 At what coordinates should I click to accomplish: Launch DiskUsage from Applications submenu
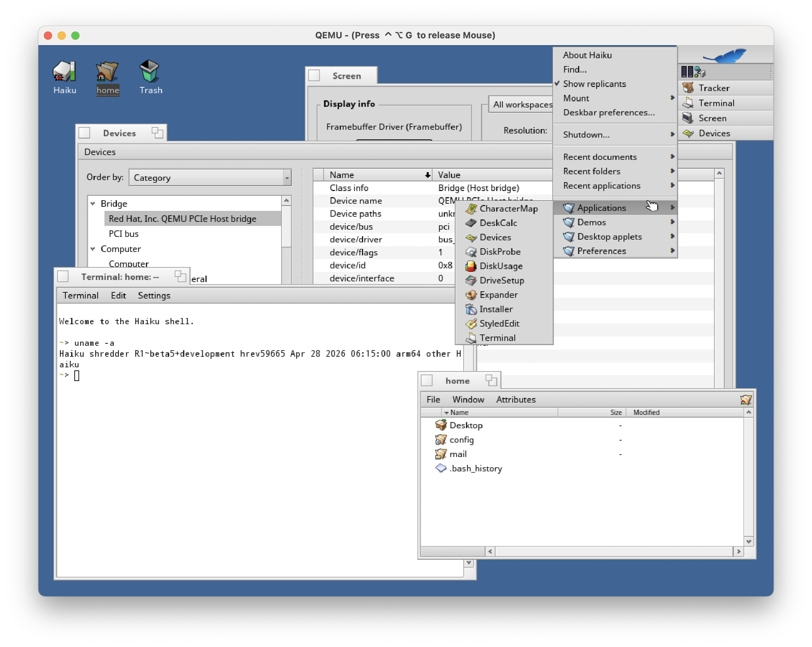501,266
